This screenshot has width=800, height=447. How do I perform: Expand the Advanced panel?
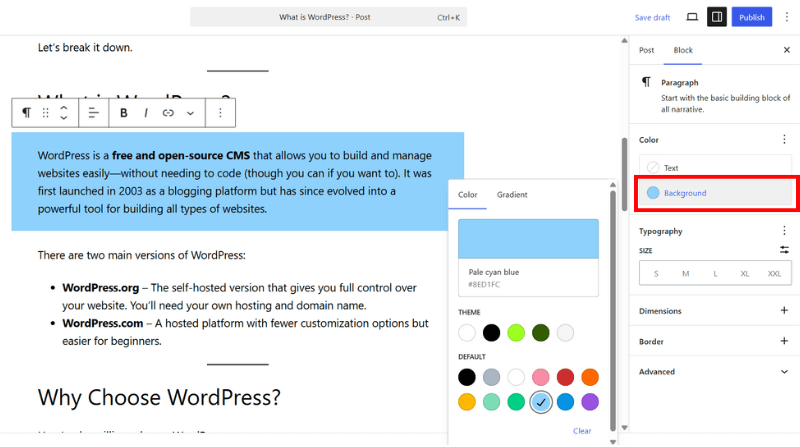(714, 371)
